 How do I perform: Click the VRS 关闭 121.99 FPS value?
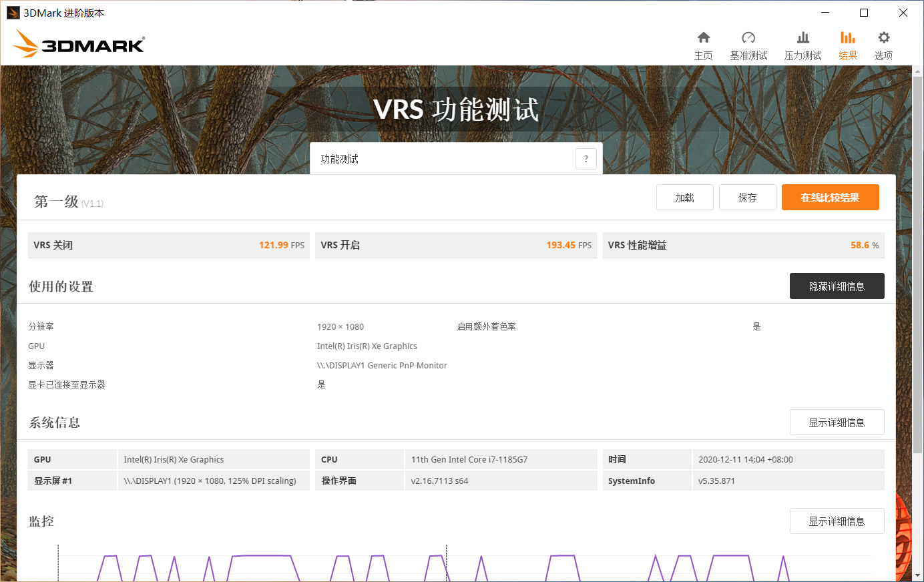282,245
